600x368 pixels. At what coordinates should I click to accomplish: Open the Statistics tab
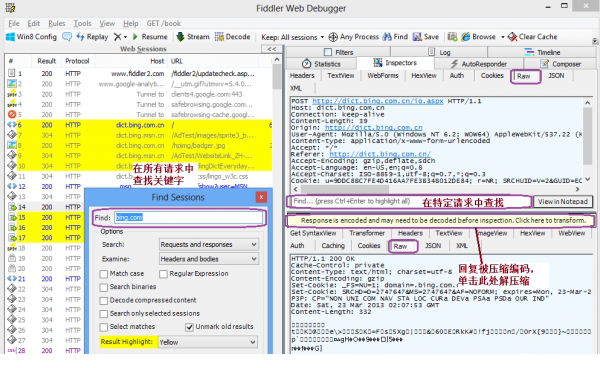(321, 64)
